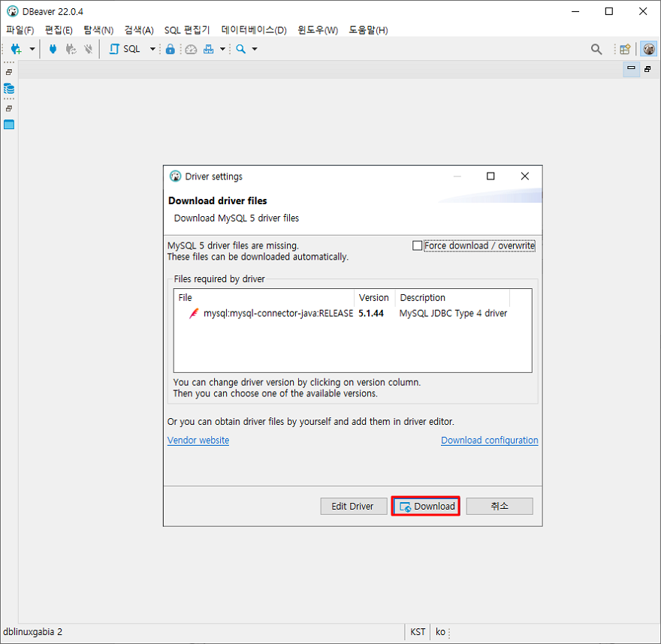
Task: Open the Projects sidebar icon
Action: pyautogui.click(x=9, y=125)
